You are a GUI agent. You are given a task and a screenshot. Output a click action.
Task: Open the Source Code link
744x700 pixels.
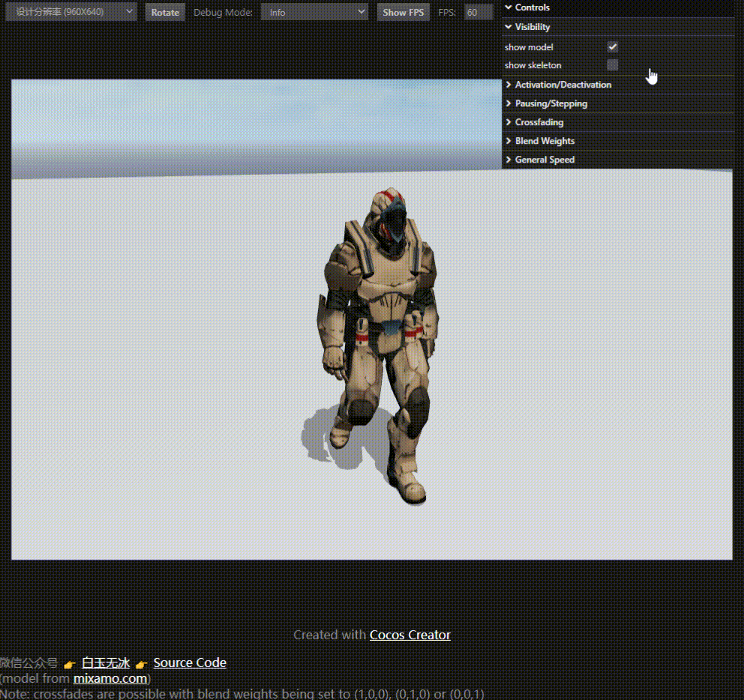click(x=190, y=663)
